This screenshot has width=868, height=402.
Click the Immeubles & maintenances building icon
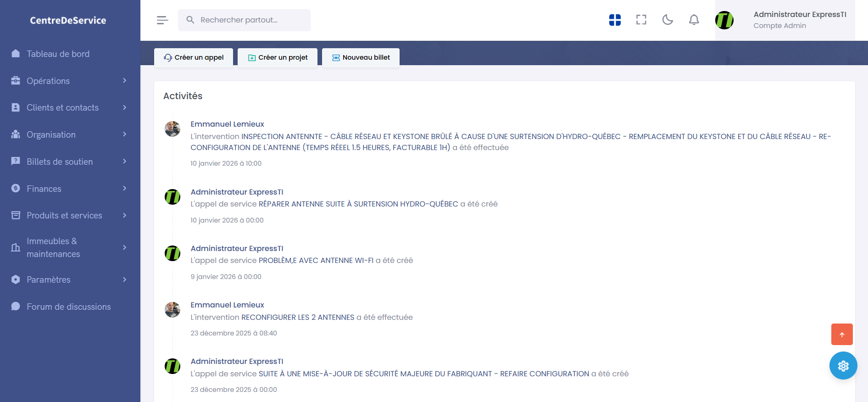click(16, 248)
